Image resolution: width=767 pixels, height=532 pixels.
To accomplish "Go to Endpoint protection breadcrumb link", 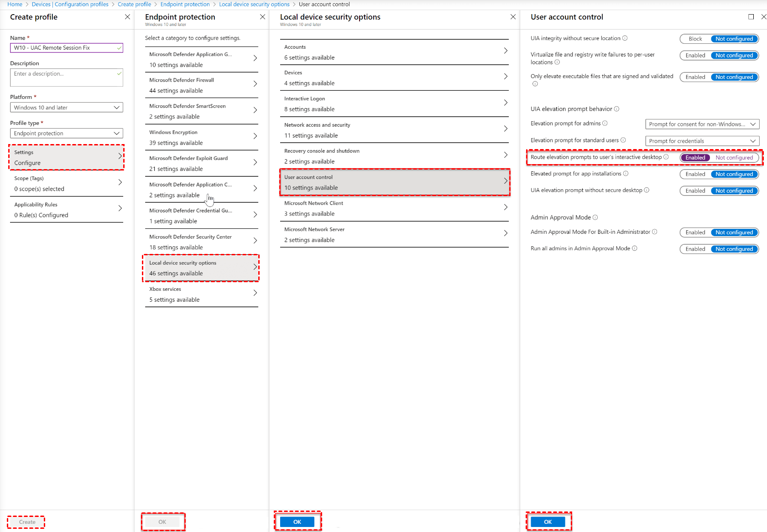I will coord(185,4).
